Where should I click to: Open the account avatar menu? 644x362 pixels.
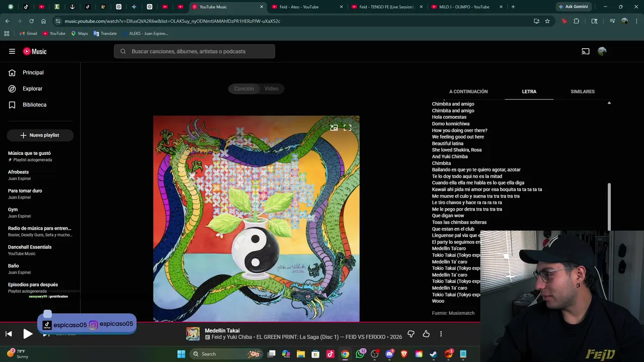click(602, 51)
